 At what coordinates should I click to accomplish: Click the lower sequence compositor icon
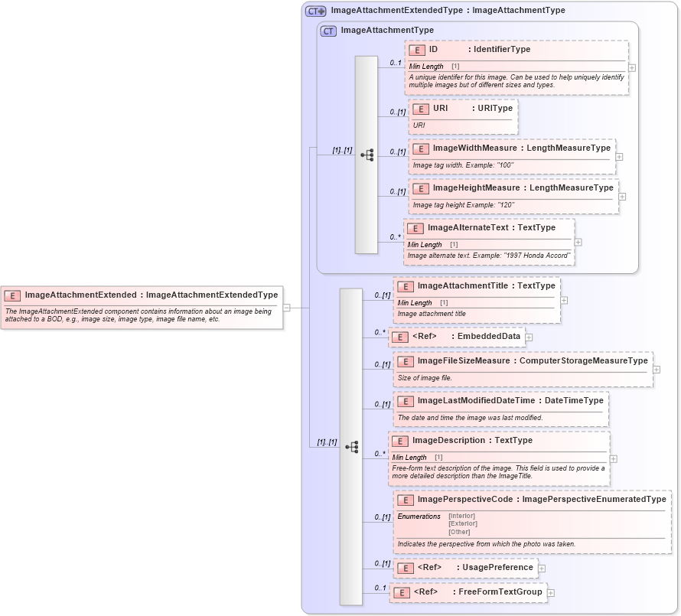coord(351,447)
